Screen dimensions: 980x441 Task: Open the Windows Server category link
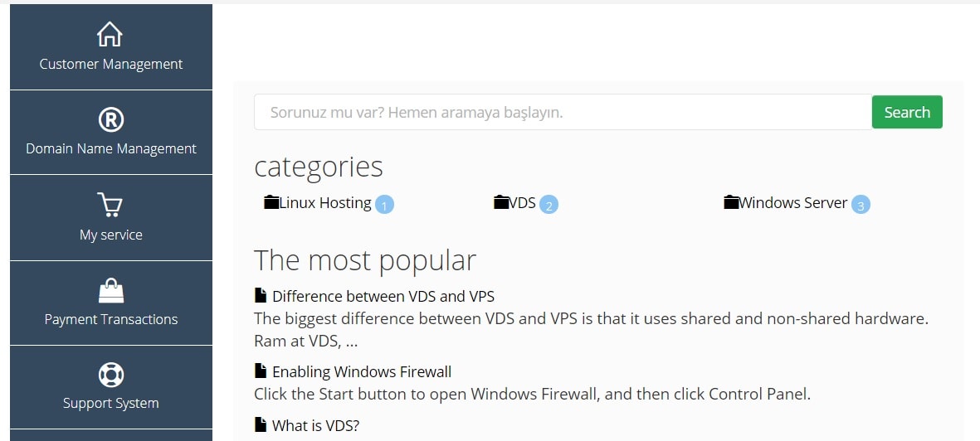coord(793,203)
